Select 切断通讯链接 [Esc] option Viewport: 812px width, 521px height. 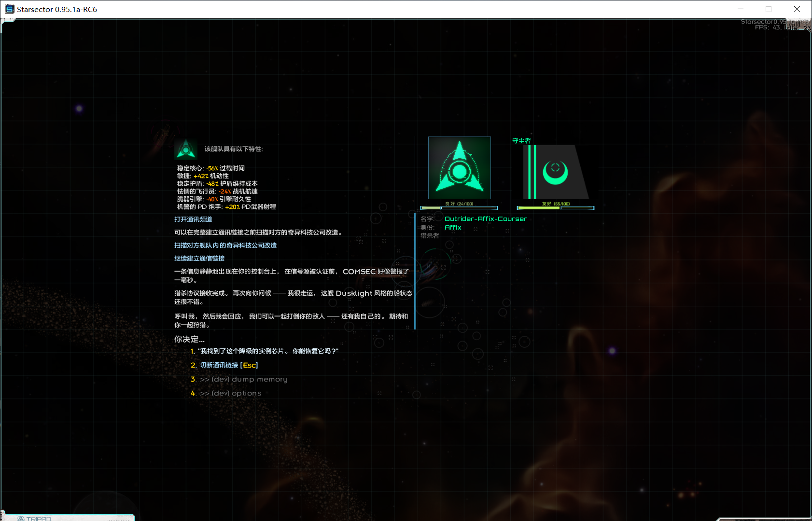228,365
